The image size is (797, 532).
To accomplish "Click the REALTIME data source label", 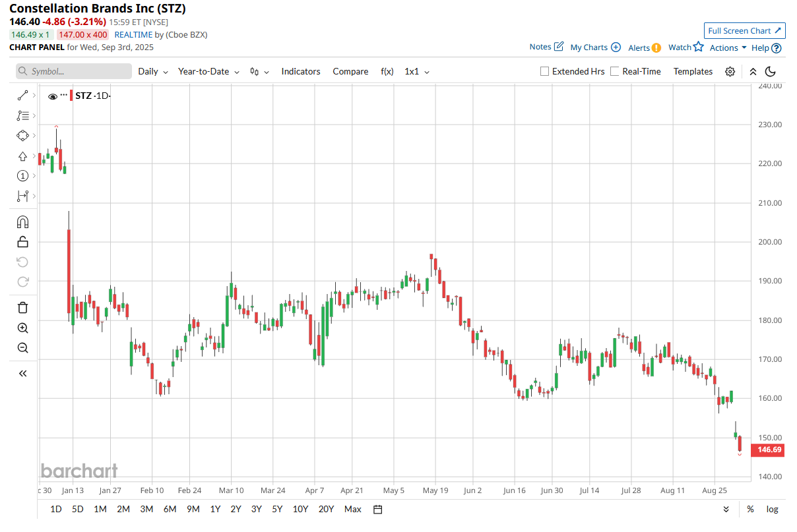I will tap(133, 34).
